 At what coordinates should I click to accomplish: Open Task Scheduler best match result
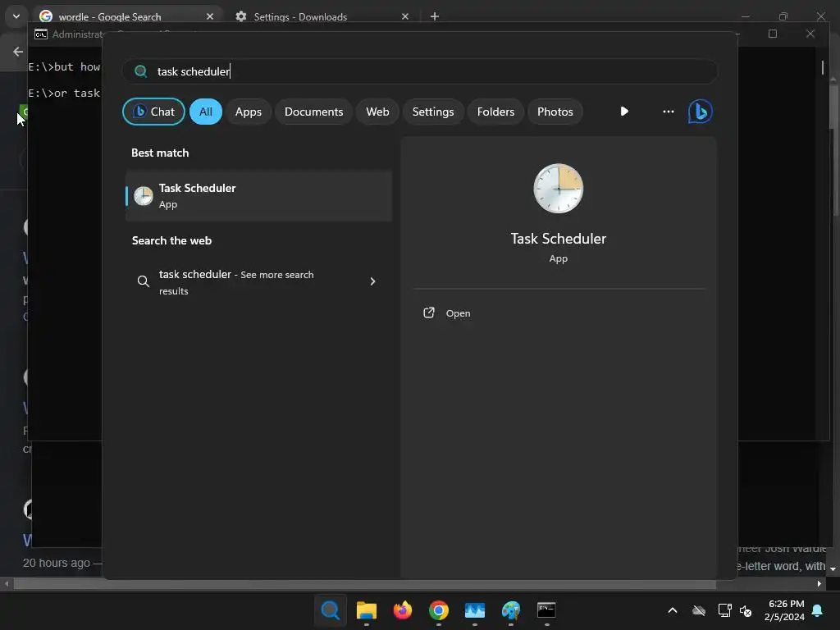point(258,195)
